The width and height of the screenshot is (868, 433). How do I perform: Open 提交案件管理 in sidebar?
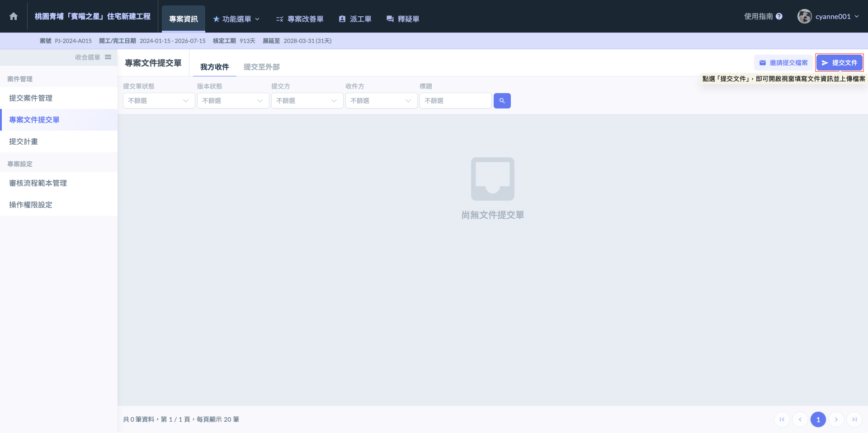pyautogui.click(x=59, y=98)
